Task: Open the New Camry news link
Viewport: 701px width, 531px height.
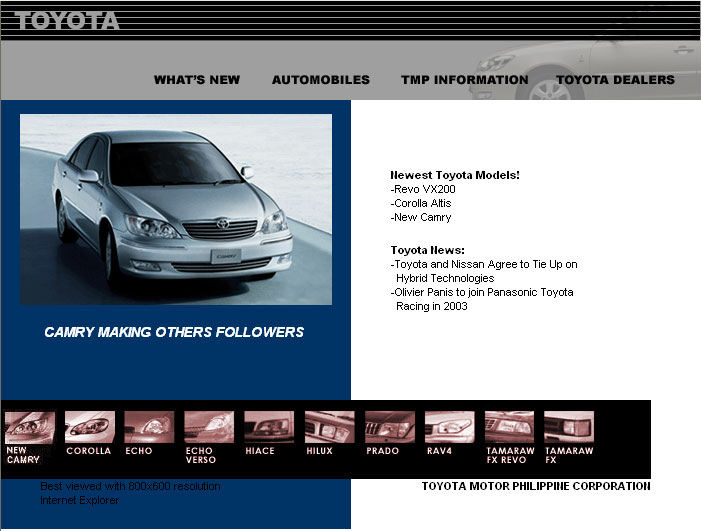Action: pos(421,217)
